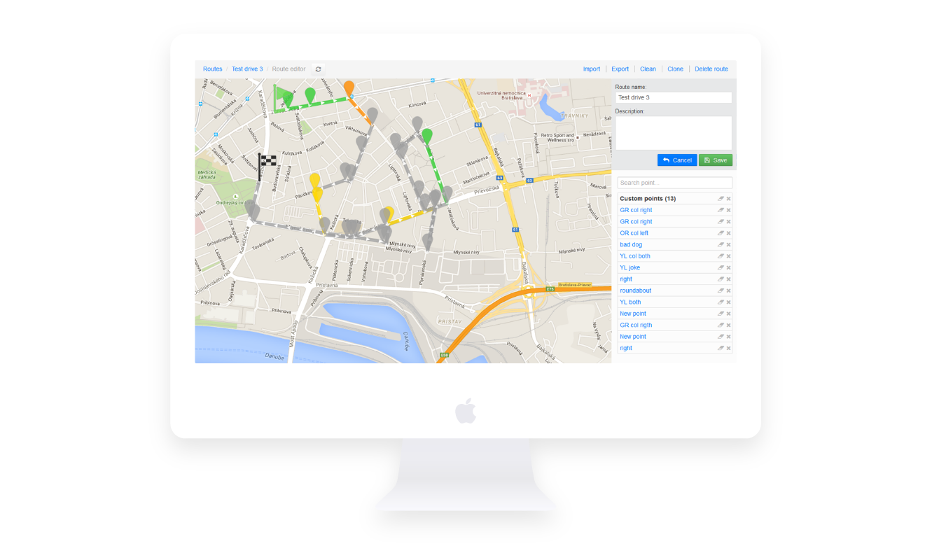Click inside the Description text area
Image resolution: width=932 pixels, height=560 pixels.
click(673, 132)
